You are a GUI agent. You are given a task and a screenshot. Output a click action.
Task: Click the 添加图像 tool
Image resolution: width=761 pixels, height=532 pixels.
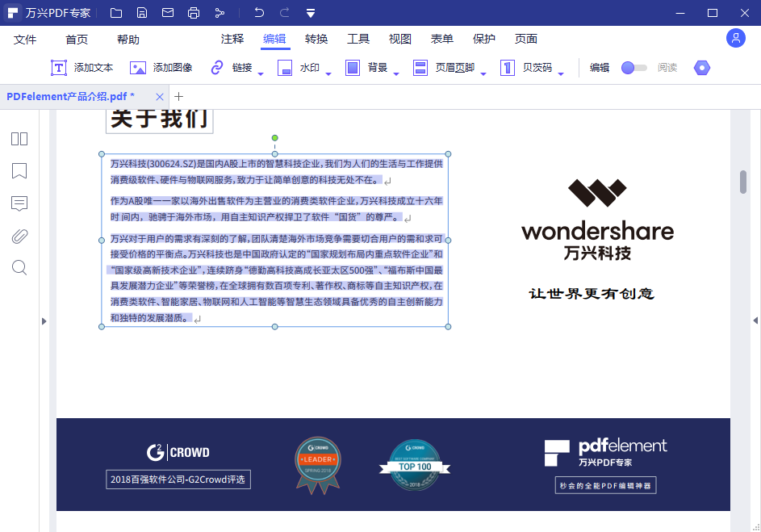(161, 68)
